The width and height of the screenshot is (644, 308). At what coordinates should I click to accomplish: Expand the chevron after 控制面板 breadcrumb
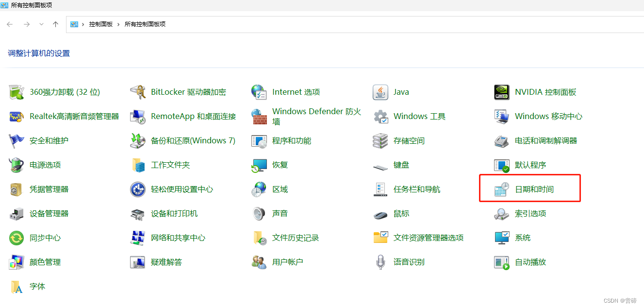118,24
